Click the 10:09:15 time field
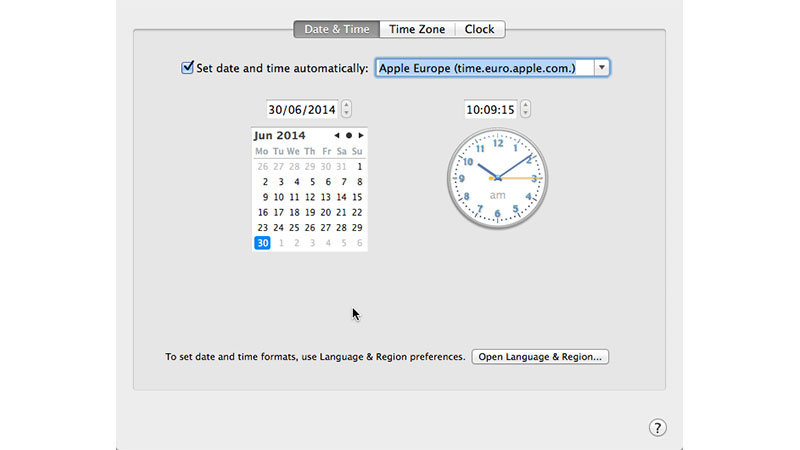The height and width of the screenshot is (450, 800). (490, 109)
